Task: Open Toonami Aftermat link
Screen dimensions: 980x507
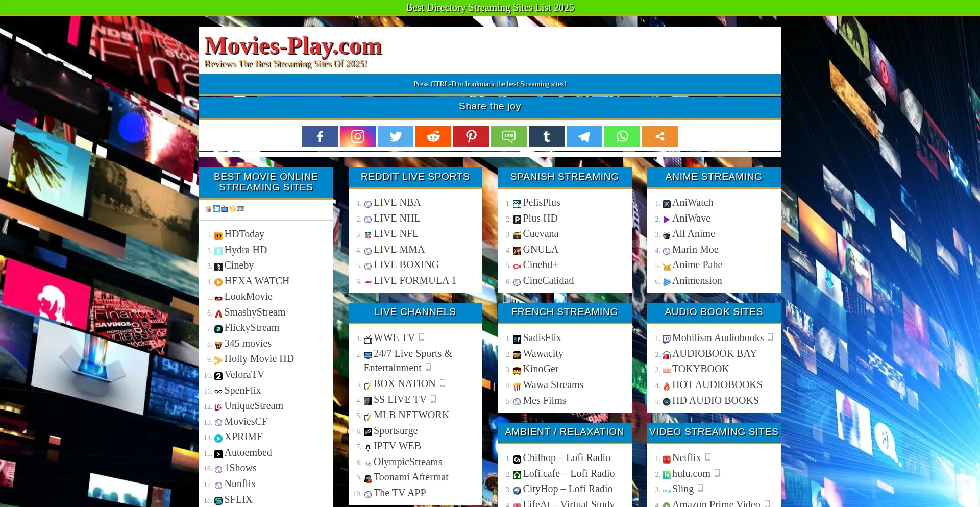Action: (x=411, y=477)
